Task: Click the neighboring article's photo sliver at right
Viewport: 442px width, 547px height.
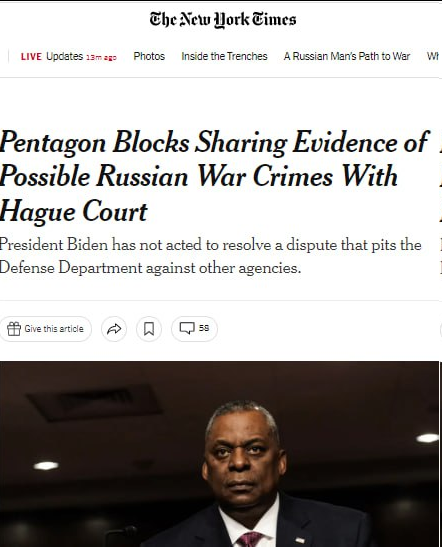Action: point(441,454)
